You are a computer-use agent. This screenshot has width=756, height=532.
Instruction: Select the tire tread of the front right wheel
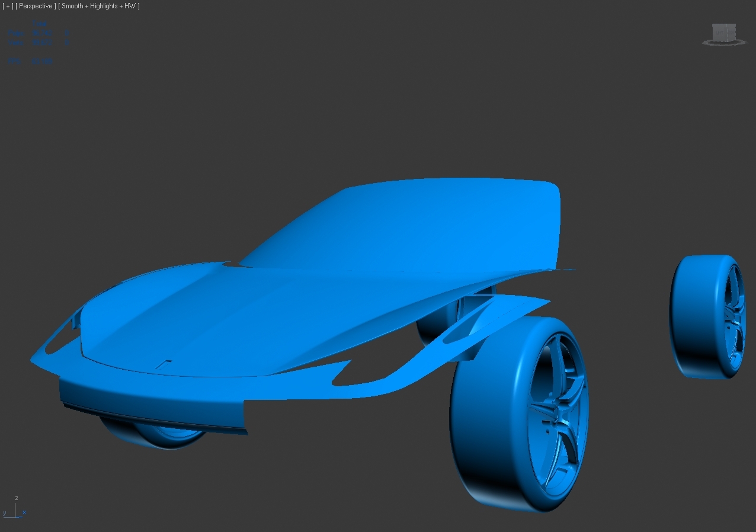[489, 415]
